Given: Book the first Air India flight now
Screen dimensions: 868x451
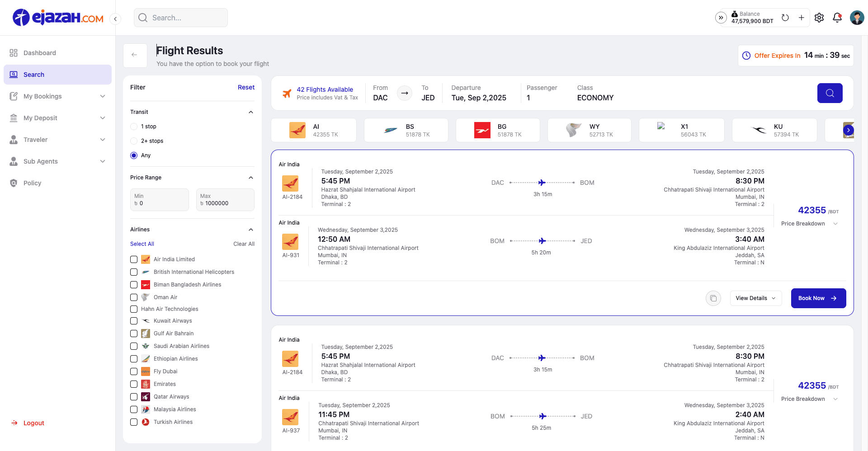Looking at the screenshot, I should (818, 298).
